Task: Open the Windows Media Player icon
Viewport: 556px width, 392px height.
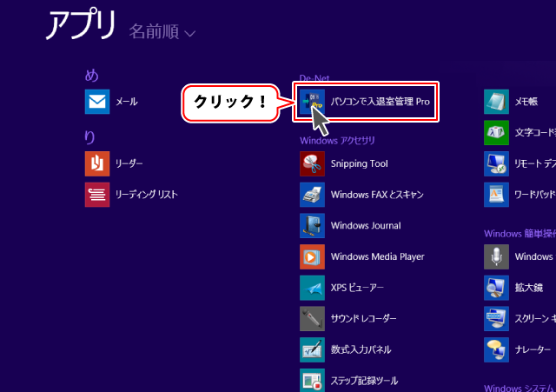Action: pyautogui.click(x=312, y=256)
